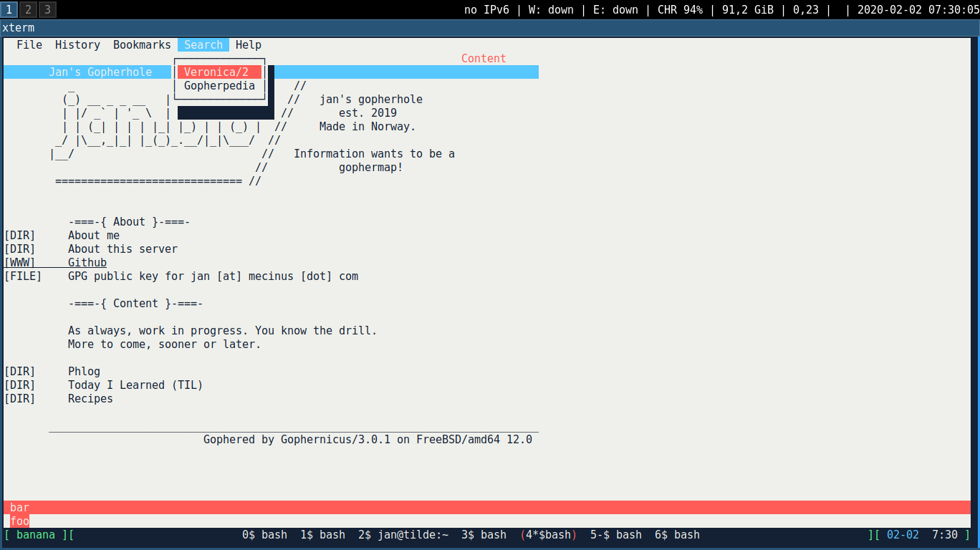This screenshot has width=980, height=550.
Task: Switch to workspace 3
Action: (47, 9)
